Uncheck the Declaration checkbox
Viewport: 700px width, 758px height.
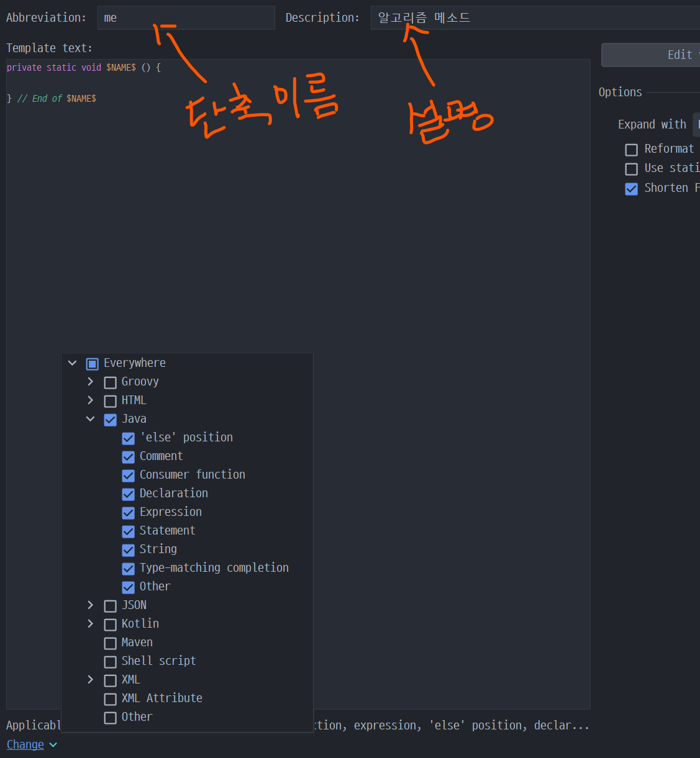click(128, 494)
